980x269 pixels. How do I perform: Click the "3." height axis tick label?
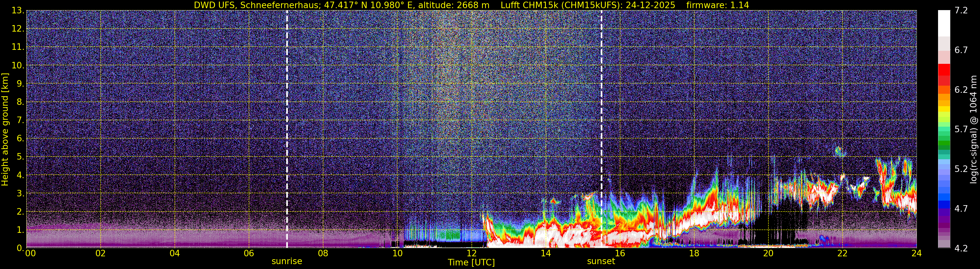pyautogui.click(x=20, y=193)
